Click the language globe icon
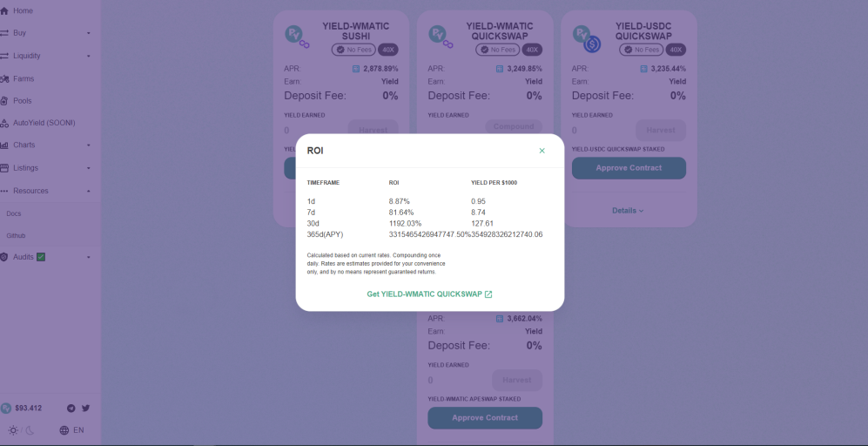Viewport: 868px width, 446px height. (x=64, y=430)
